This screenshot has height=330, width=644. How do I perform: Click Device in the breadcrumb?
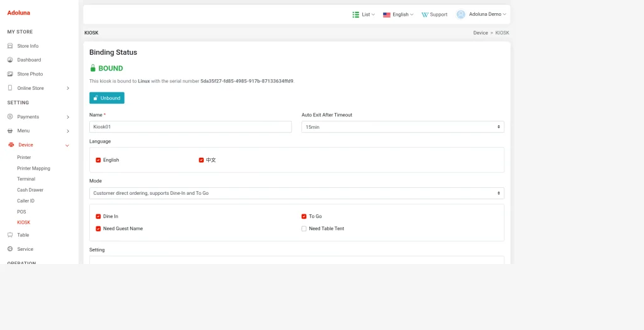tap(480, 33)
